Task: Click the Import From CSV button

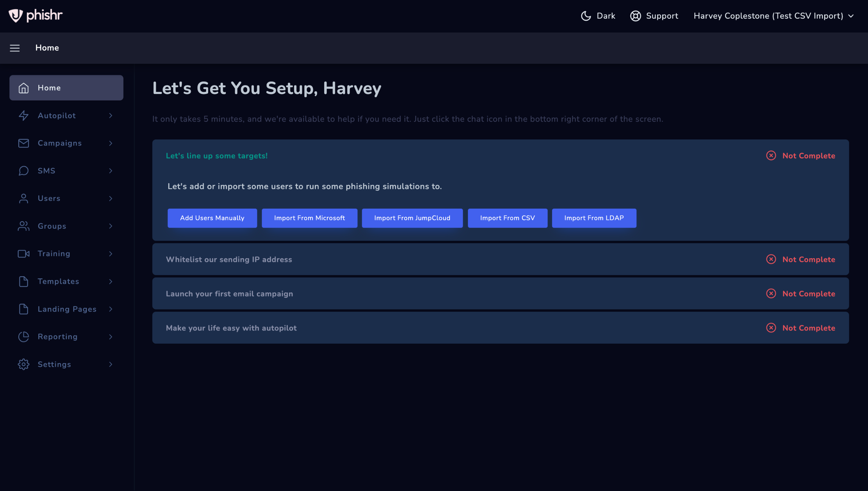Action: 507,218
